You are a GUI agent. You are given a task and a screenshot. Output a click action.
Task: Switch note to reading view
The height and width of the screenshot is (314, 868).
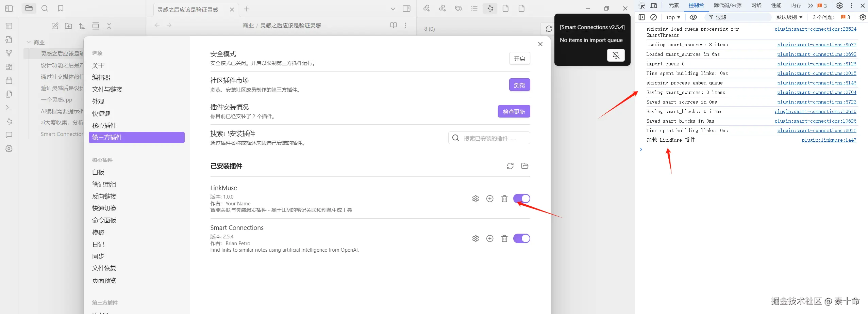pos(394,25)
